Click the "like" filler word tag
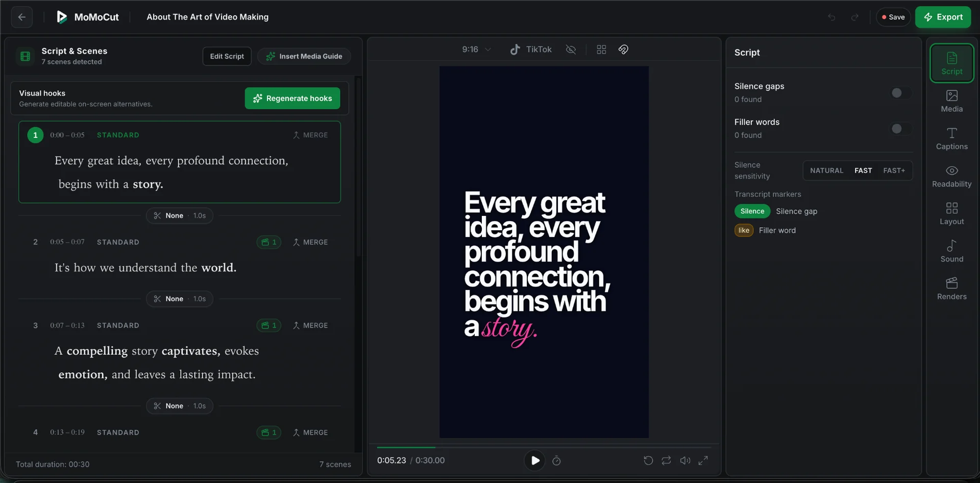 (744, 230)
